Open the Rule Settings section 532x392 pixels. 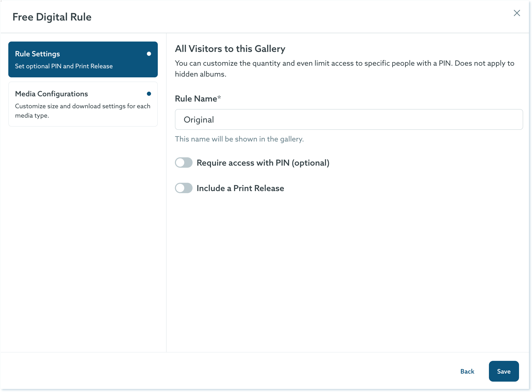[x=83, y=59]
